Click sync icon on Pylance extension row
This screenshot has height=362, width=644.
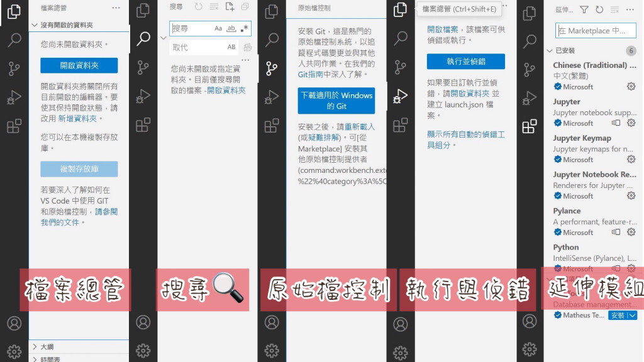click(616, 232)
